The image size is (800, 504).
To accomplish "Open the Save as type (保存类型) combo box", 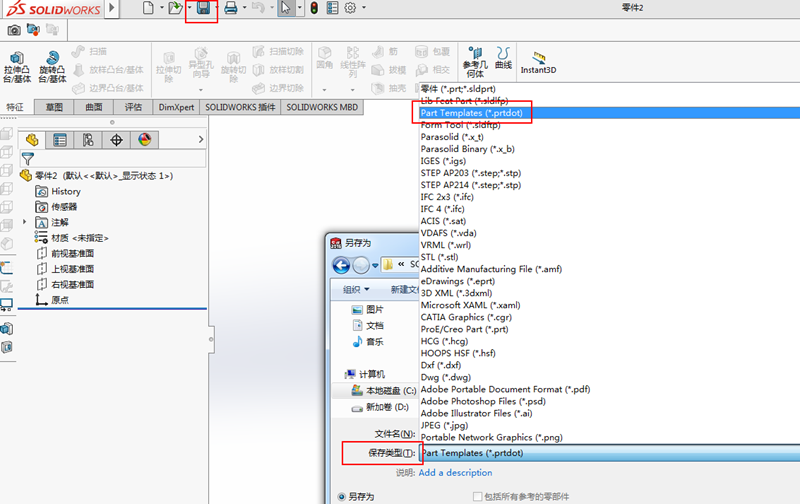I will [x=610, y=453].
